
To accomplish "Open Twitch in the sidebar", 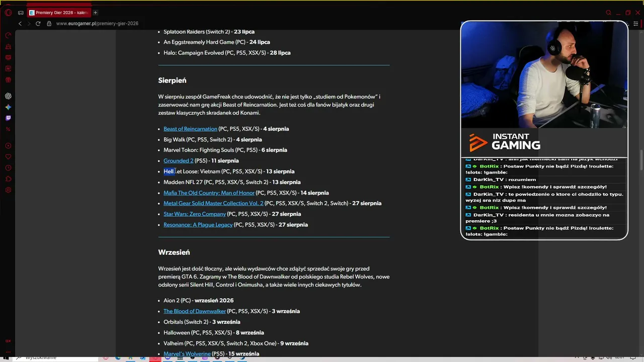I will pyautogui.click(x=8, y=118).
